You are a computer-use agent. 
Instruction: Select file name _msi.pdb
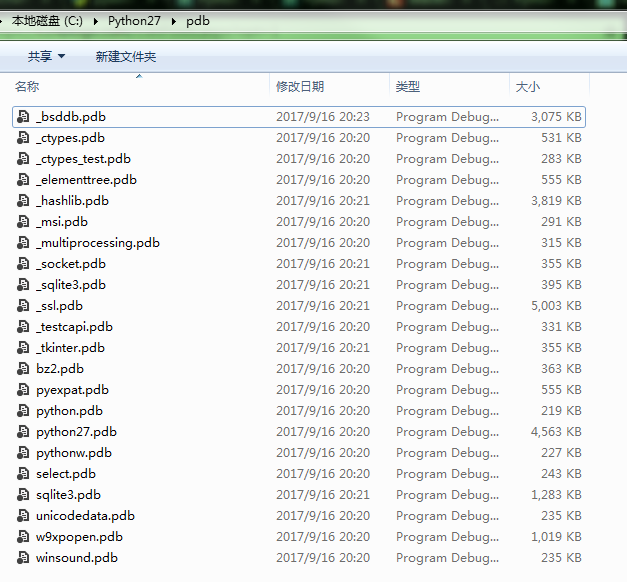click(x=62, y=222)
